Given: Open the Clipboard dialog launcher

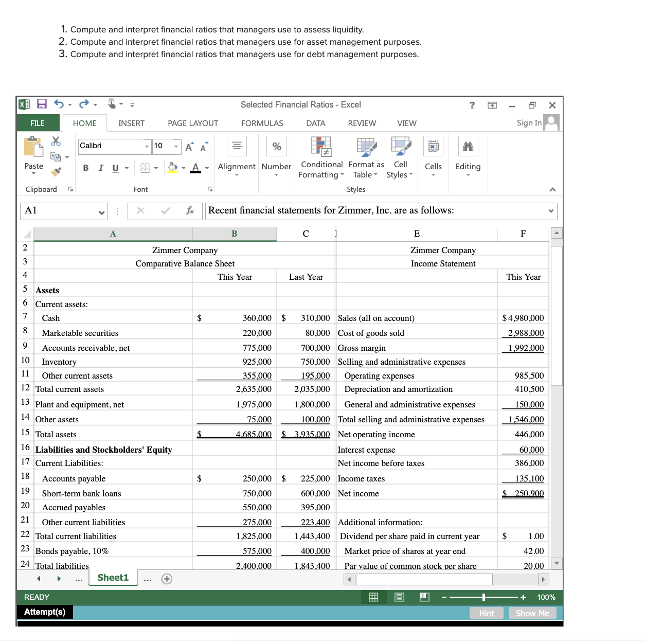Looking at the screenshot, I should [70, 189].
